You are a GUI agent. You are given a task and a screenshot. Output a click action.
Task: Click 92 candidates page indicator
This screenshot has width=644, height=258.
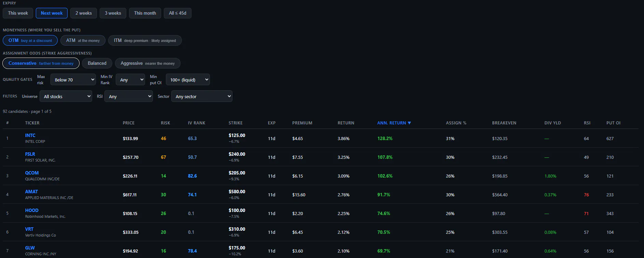click(x=27, y=111)
